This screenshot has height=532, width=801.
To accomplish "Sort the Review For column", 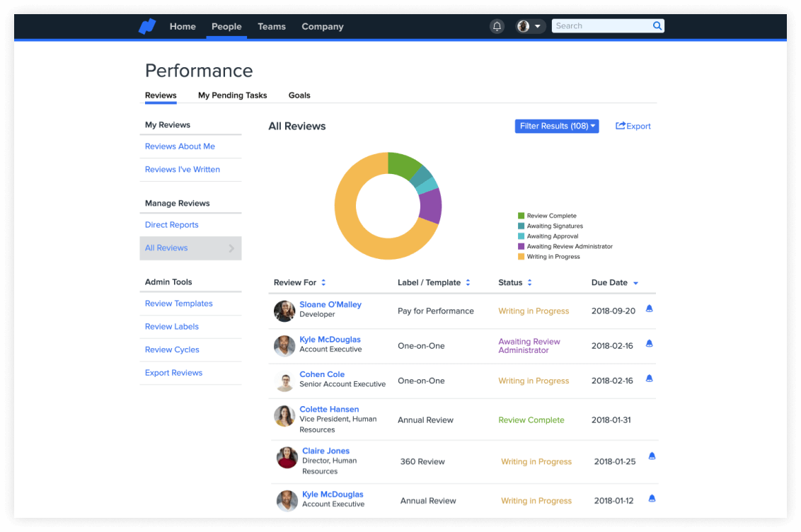I will point(323,283).
